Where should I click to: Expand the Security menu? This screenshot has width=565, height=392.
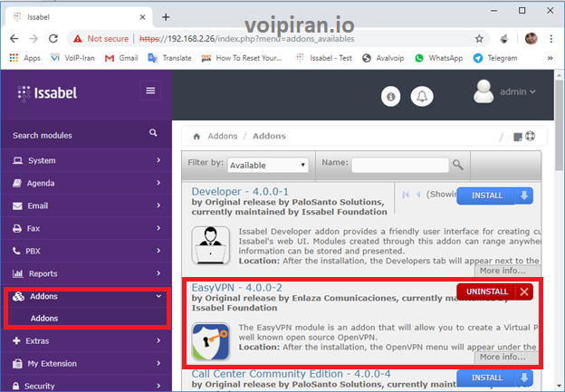(x=86, y=386)
